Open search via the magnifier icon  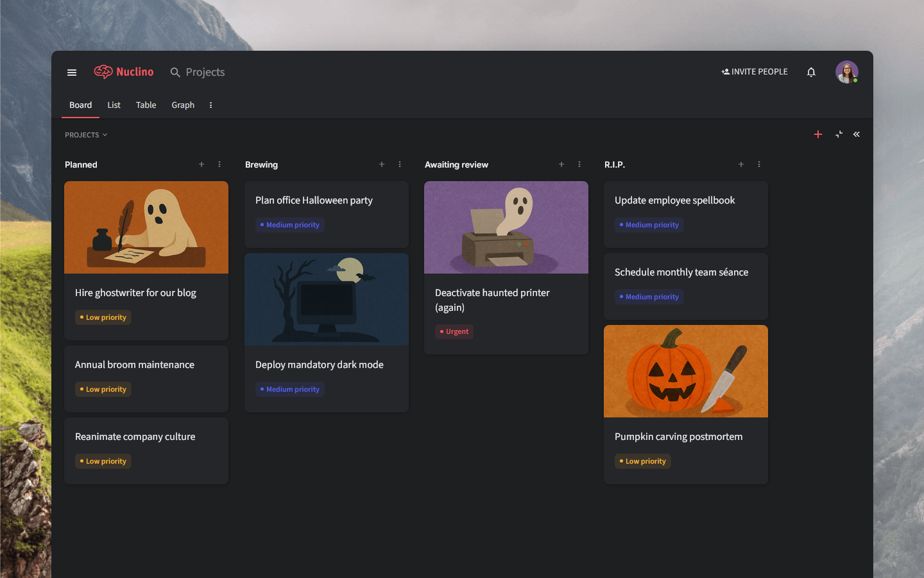pyautogui.click(x=175, y=72)
